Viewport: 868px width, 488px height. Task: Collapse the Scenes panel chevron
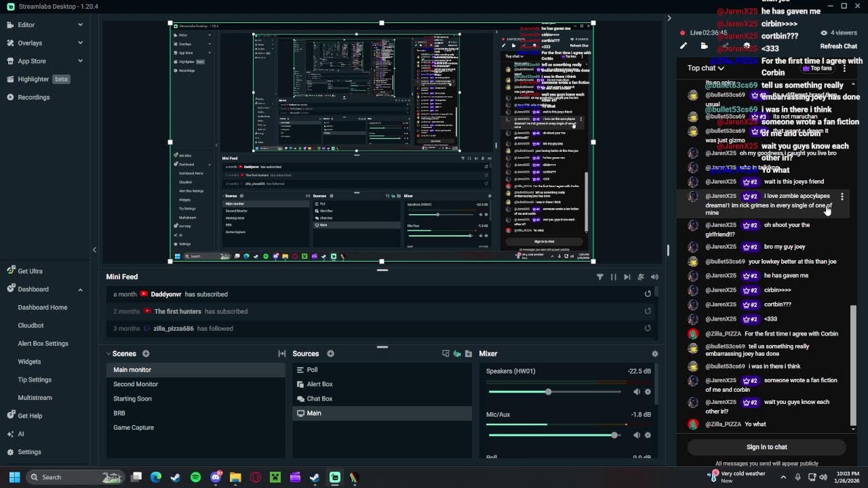108,354
